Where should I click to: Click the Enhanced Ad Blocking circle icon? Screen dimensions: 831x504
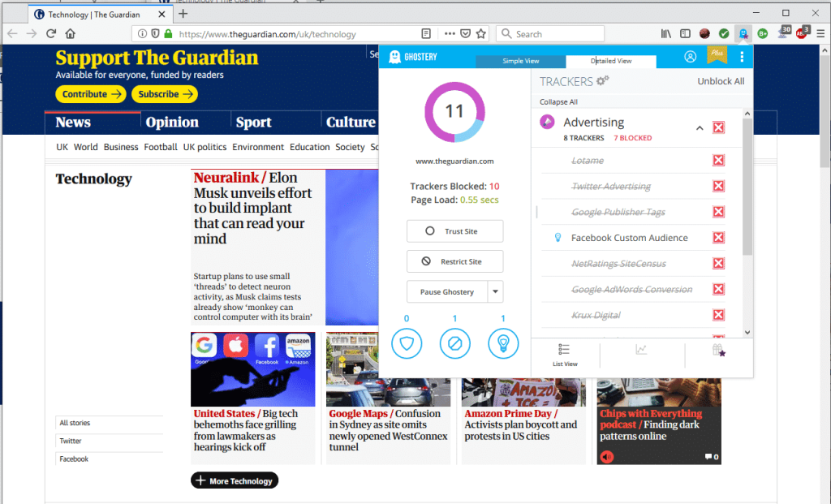[454, 343]
